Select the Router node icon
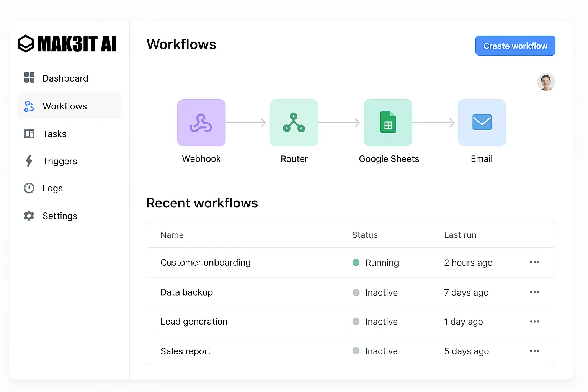The height and width of the screenshot is (392, 588). click(294, 123)
